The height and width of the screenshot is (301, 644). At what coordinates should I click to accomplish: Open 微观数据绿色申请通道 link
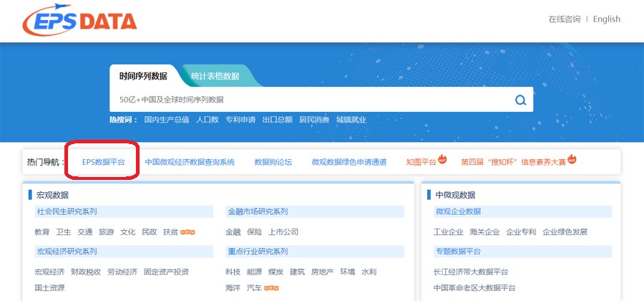click(x=349, y=162)
